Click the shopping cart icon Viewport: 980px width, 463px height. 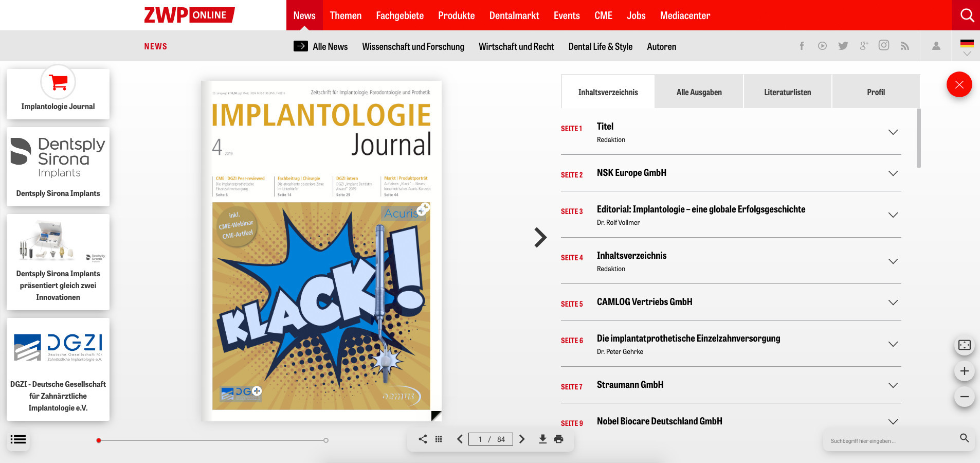(x=58, y=82)
